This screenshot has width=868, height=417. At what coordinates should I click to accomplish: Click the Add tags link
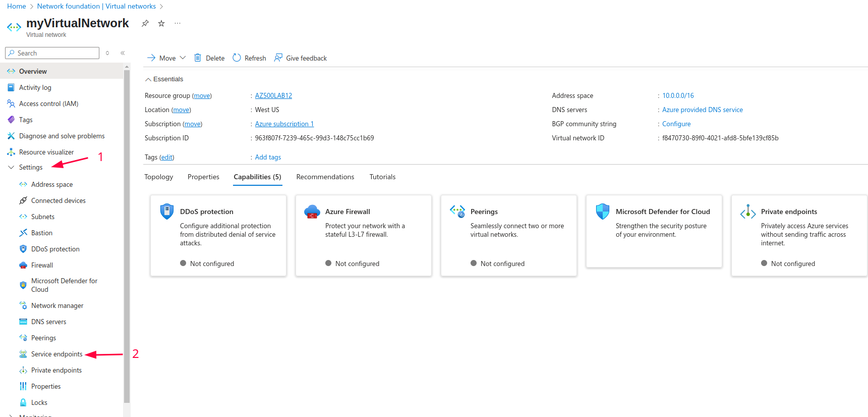[268, 157]
